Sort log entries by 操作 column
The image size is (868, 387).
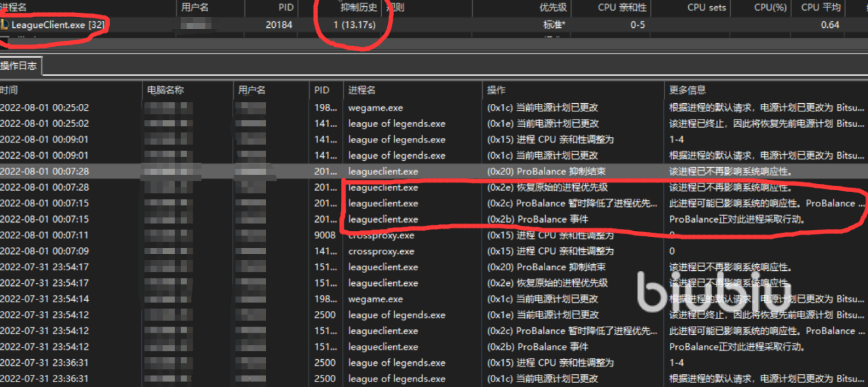click(x=496, y=90)
